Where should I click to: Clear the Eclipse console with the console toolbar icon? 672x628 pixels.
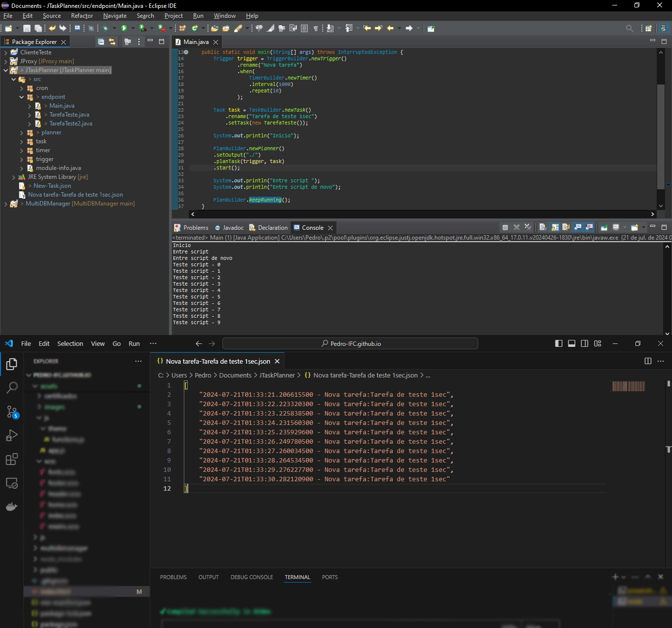(542, 227)
